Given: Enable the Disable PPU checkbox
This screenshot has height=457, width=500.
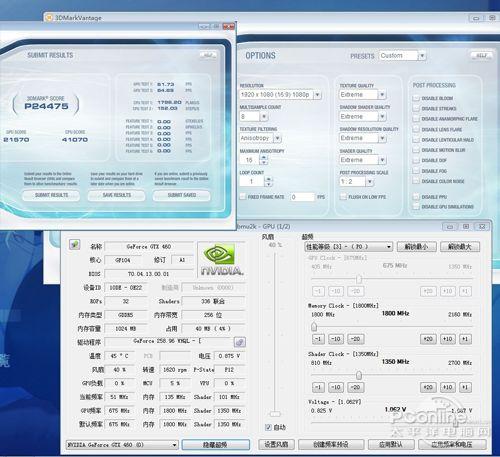Looking at the screenshot, I should pyautogui.click(x=416, y=197).
